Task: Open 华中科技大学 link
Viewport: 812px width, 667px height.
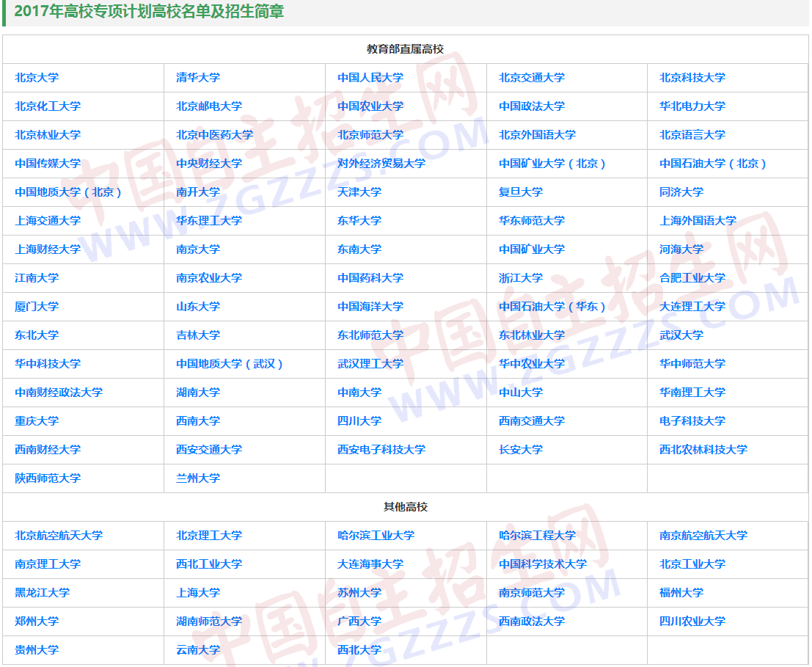Action: pyautogui.click(x=48, y=363)
